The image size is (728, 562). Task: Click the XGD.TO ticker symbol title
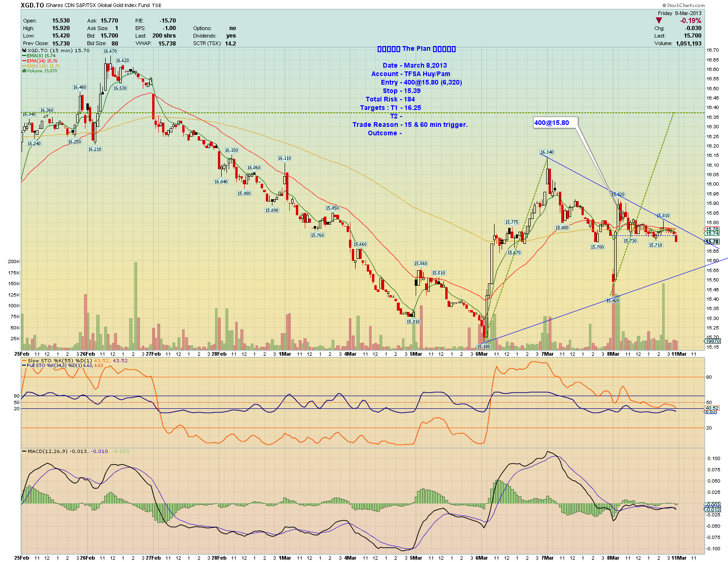(33, 5)
